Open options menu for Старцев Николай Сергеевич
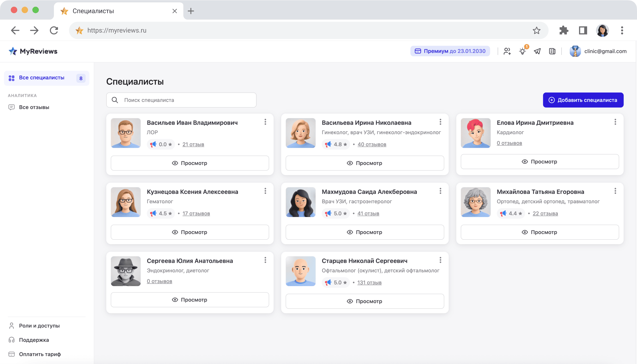Viewport: 637px width, 364px height. click(440, 260)
